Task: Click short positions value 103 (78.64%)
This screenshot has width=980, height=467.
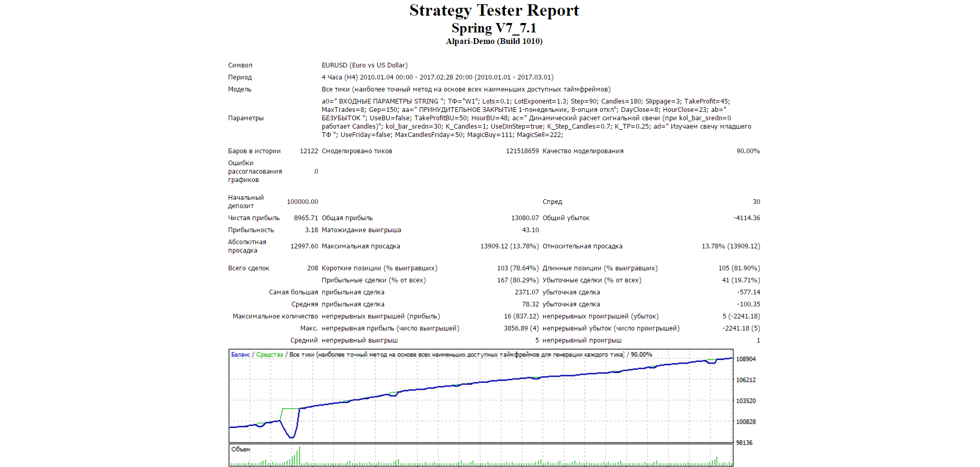Action: point(518,268)
